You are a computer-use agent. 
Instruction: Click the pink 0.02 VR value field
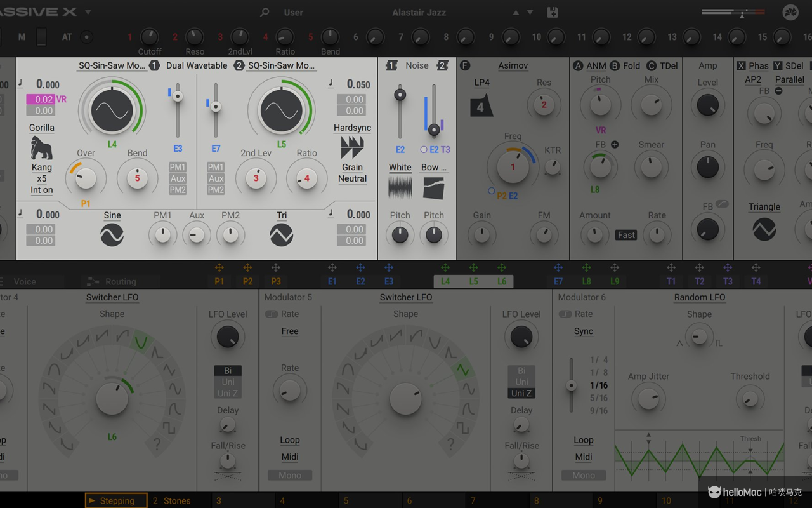[x=40, y=99]
